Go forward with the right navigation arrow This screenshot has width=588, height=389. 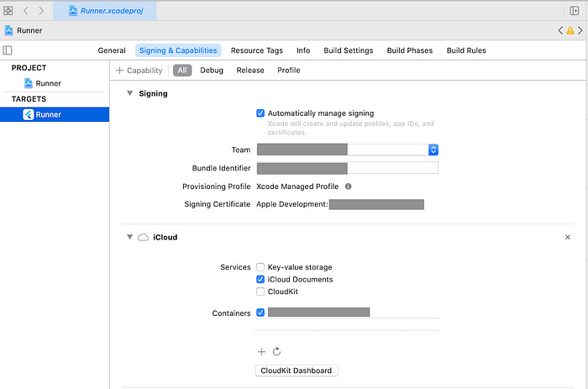(41, 11)
